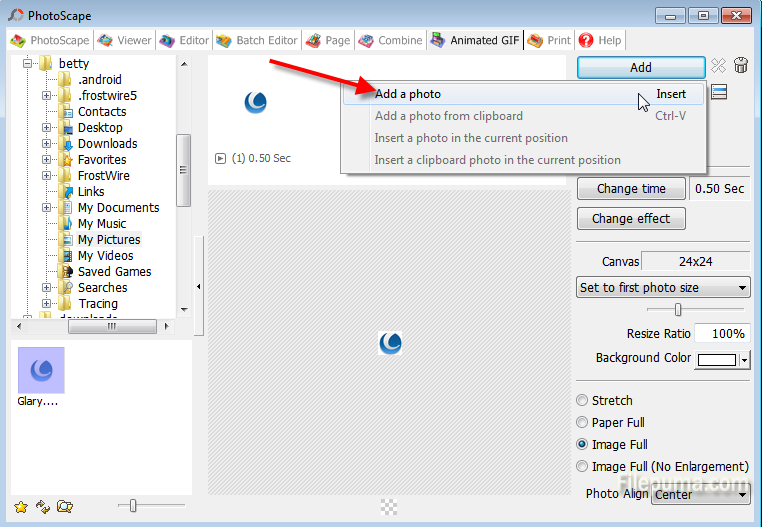
Task: Open the Set to first photo size dropdown
Action: [663, 288]
